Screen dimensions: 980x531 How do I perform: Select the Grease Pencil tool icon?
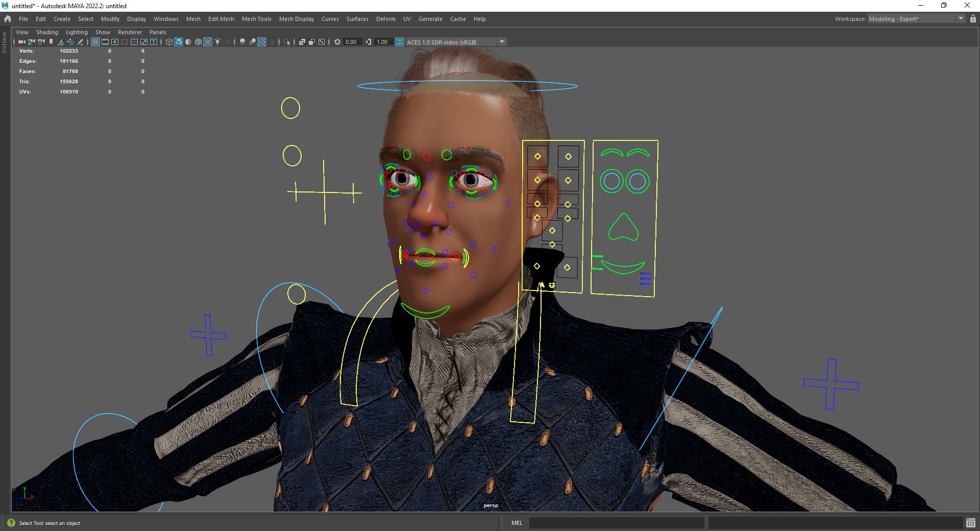click(x=80, y=42)
